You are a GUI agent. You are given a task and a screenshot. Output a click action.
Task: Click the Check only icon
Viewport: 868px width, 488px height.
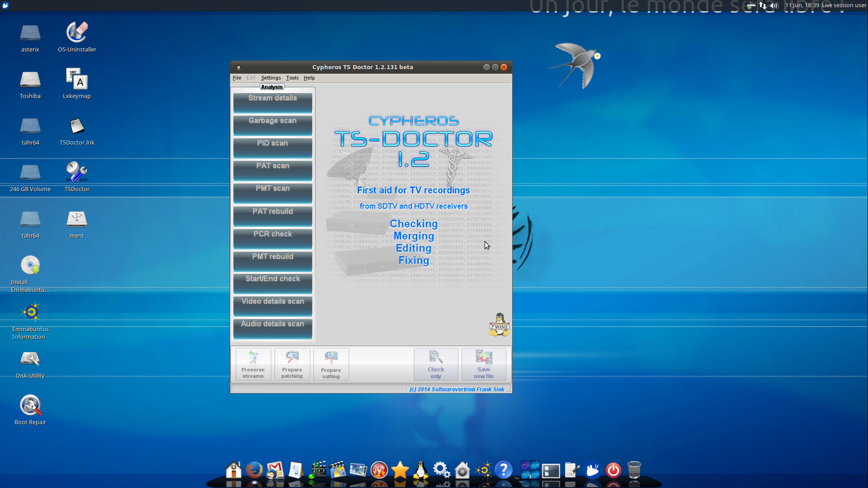point(436,364)
